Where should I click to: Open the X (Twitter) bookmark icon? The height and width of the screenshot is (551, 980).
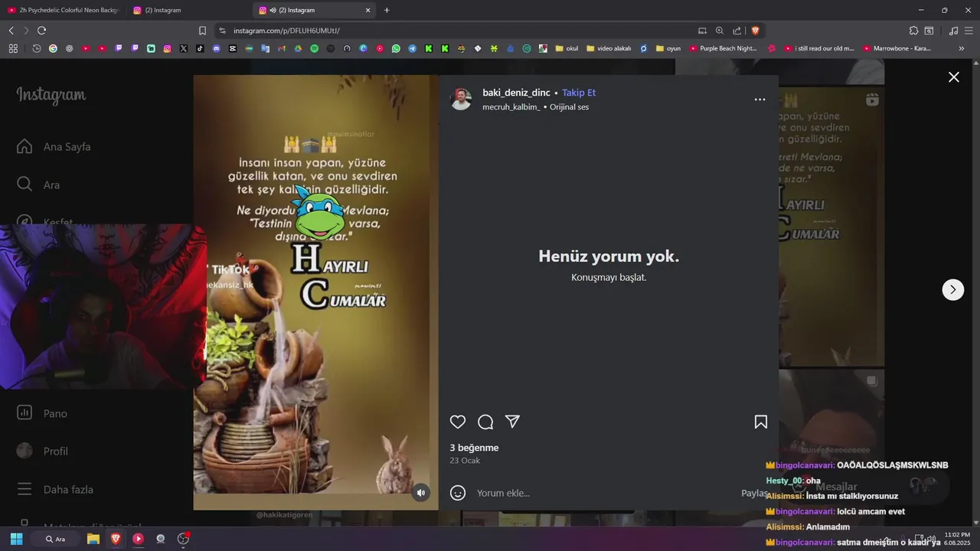(184, 48)
